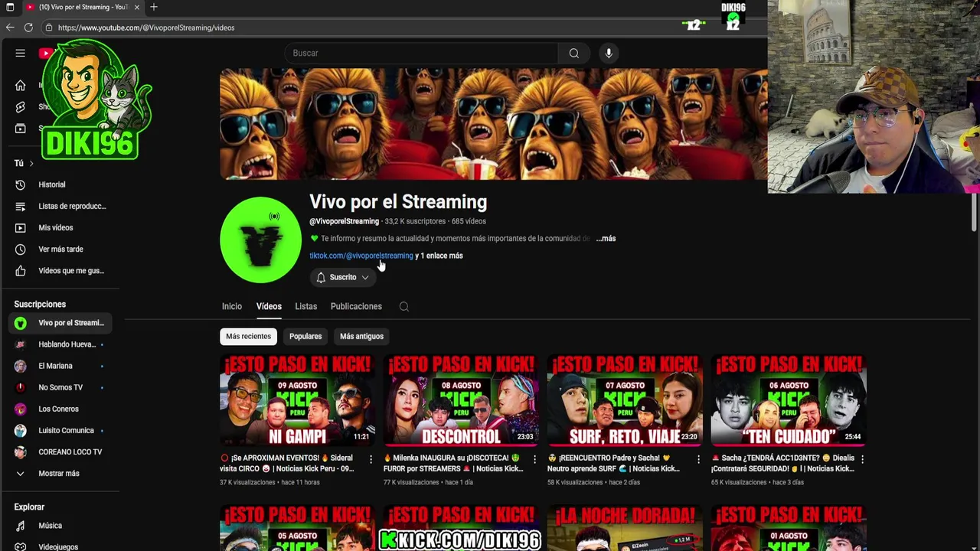The height and width of the screenshot is (551, 980).
Task: View site information lock icon
Action: tap(48, 28)
